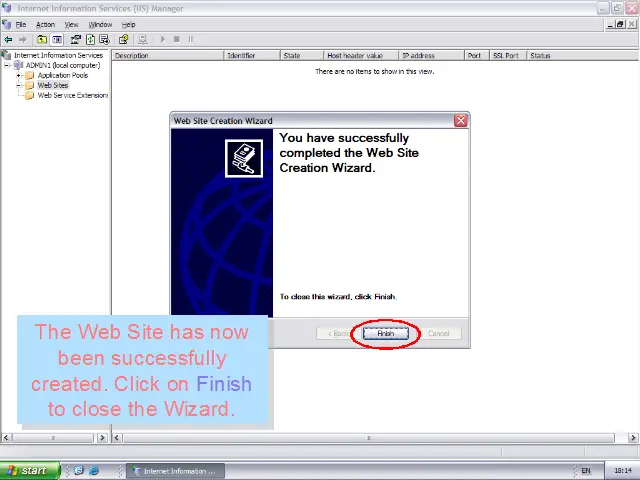Image resolution: width=640 pixels, height=480 pixels.
Task: Click the Back button in the wizard
Action: pos(338,333)
